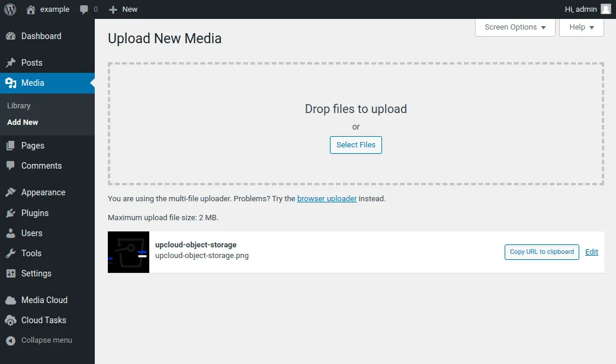Click the admin user avatar
The height and width of the screenshot is (364, 616).
coord(606,9)
